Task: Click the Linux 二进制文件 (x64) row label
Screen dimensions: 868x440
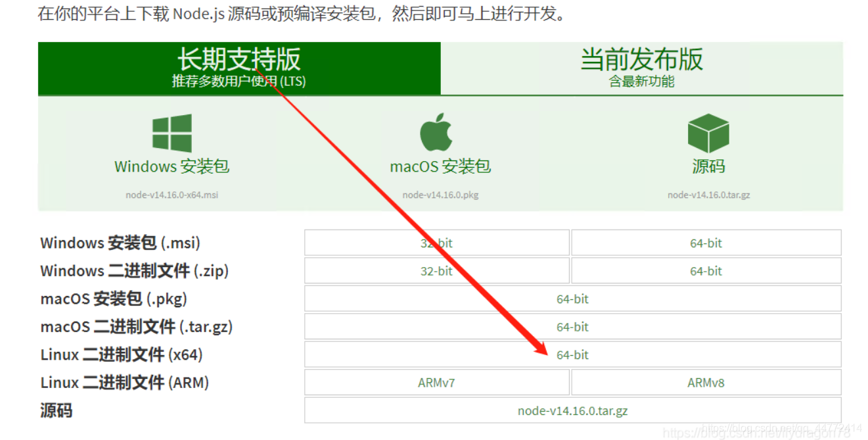Action: (x=122, y=354)
